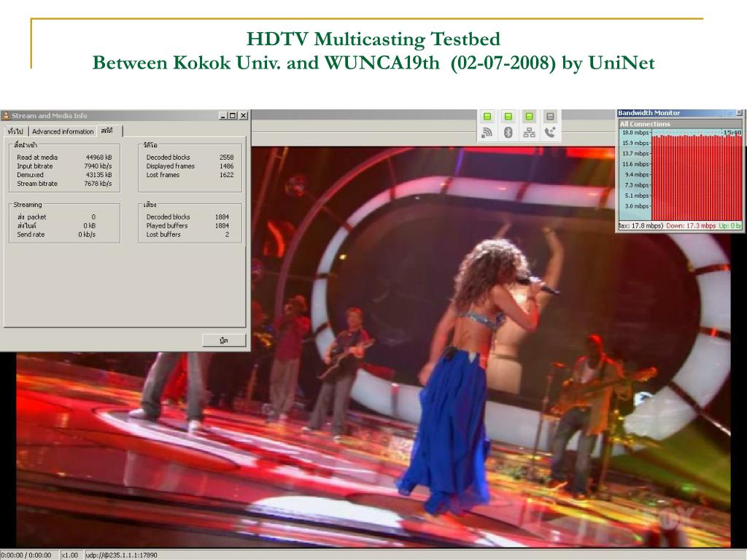747x560 pixels.
Task: Click the '18.0 mbps' axis label
Action: pyautogui.click(x=635, y=133)
